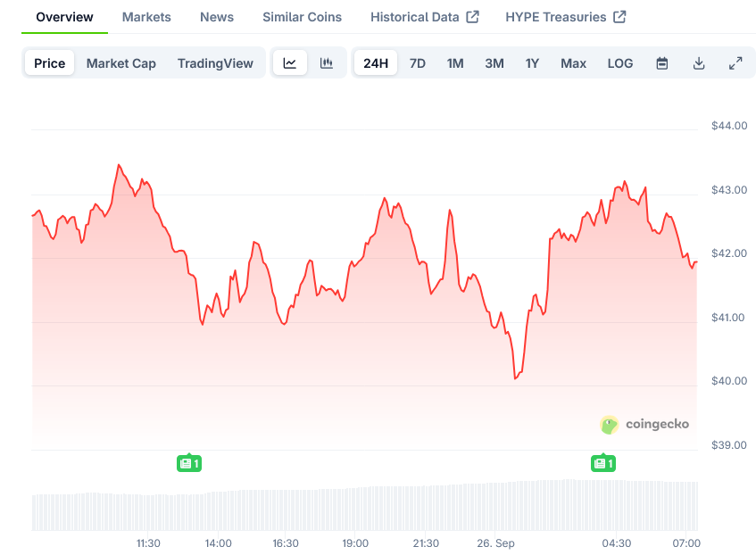Select the Price chart mode
Screen dimensions: 756x555
tap(50, 63)
